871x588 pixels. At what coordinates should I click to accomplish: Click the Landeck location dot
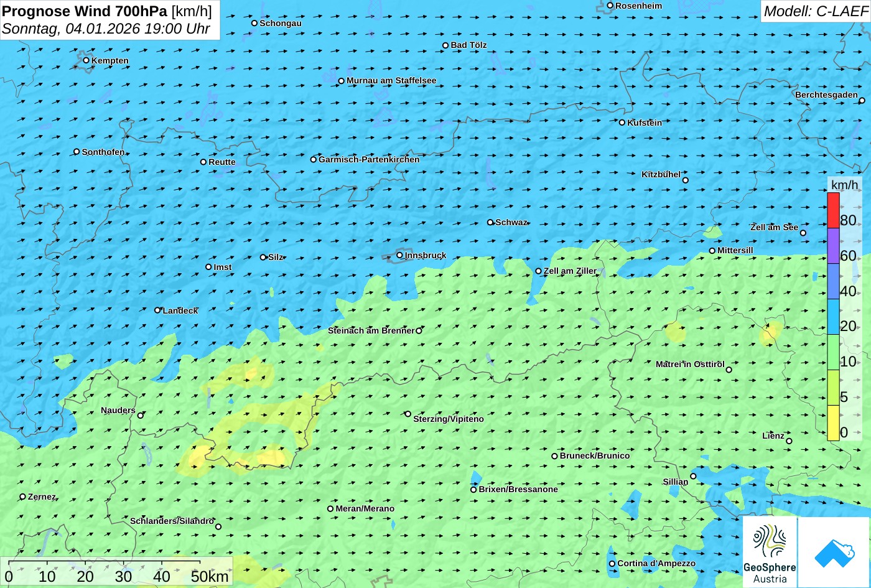pos(157,310)
